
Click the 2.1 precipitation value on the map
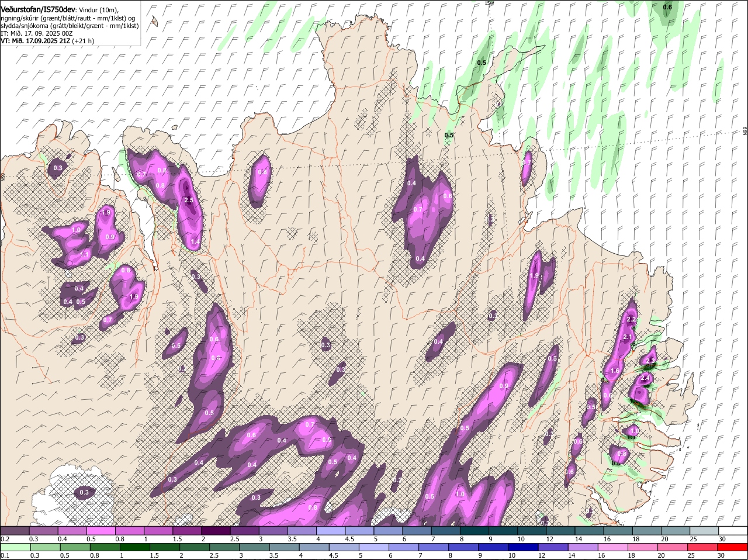point(628,337)
